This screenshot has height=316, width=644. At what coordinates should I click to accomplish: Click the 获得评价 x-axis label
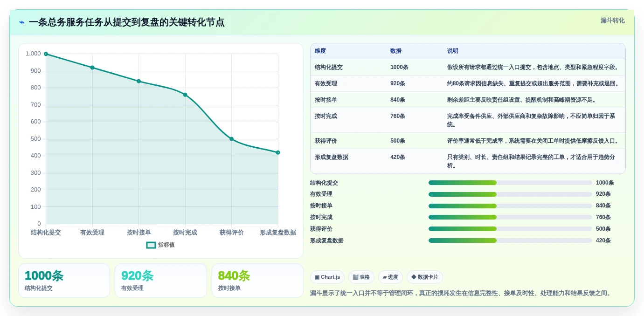(232, 233)
